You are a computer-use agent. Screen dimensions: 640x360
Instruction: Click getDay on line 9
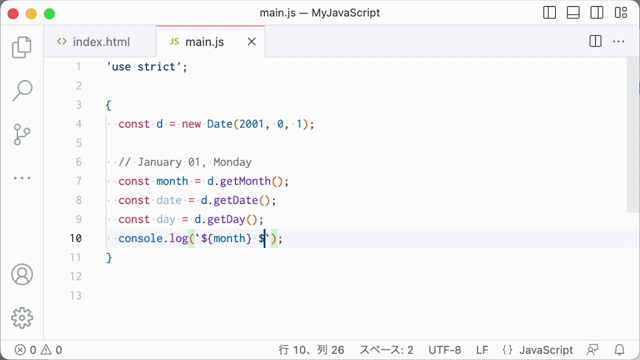(x=226, y=219)
